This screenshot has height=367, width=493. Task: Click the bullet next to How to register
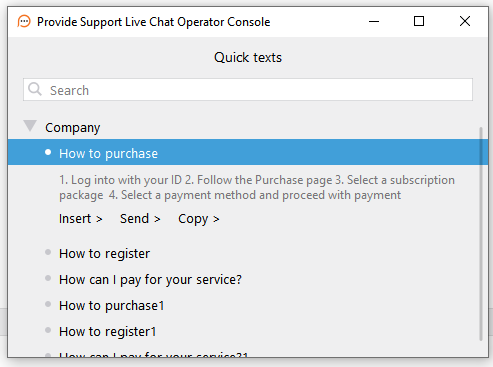coord(48,252)
